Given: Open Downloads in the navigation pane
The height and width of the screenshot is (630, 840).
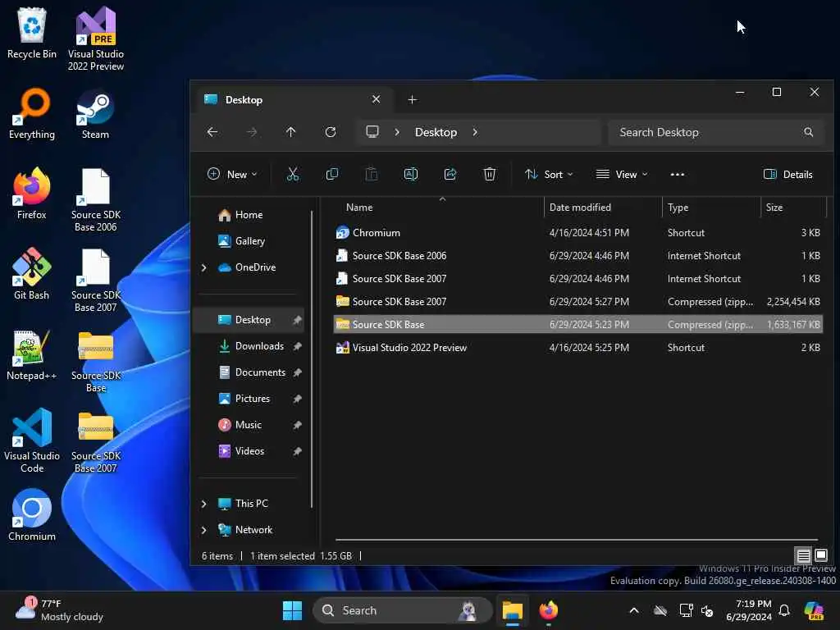Looking at the screenshot, I should click(x=259, y=346).
